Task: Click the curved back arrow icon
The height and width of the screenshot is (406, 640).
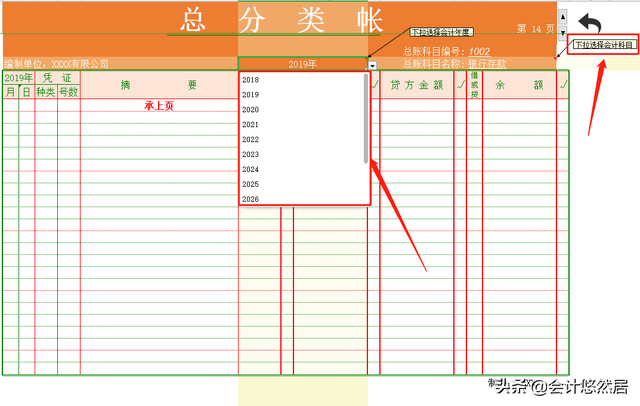Action: (590, 22)
